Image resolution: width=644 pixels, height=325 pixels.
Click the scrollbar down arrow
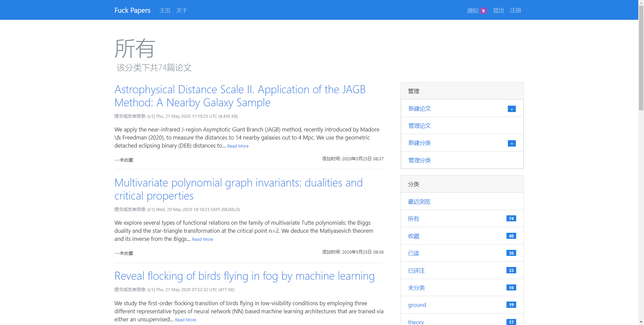(641, 322)
